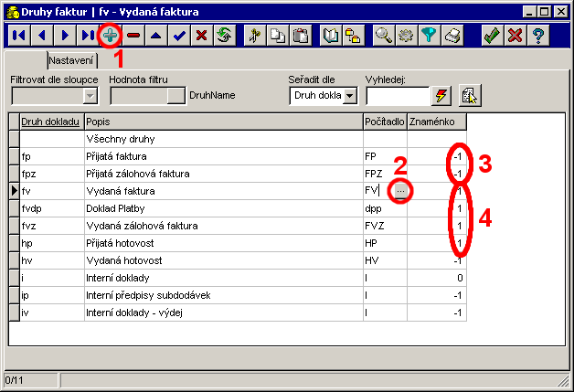
Task: Click the ellipsis button in Počítadlo cell
Action: coord(400,191)
